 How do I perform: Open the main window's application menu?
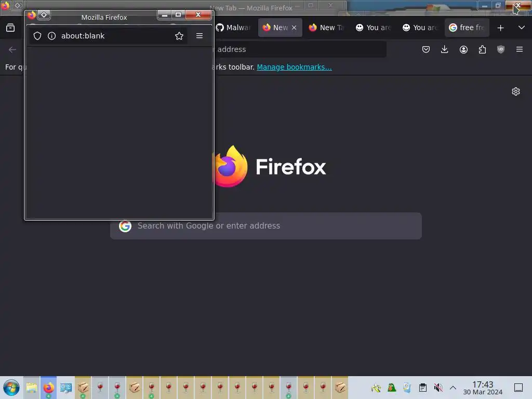pos(520,49)
